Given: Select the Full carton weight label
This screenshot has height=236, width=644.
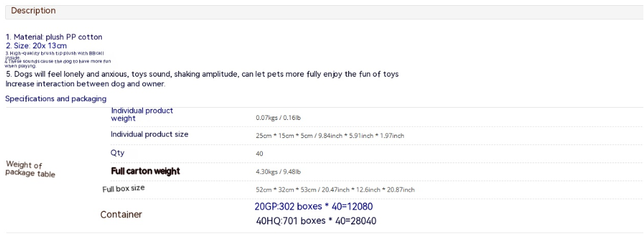Looking at the screenshot, I should pos(146,171).
